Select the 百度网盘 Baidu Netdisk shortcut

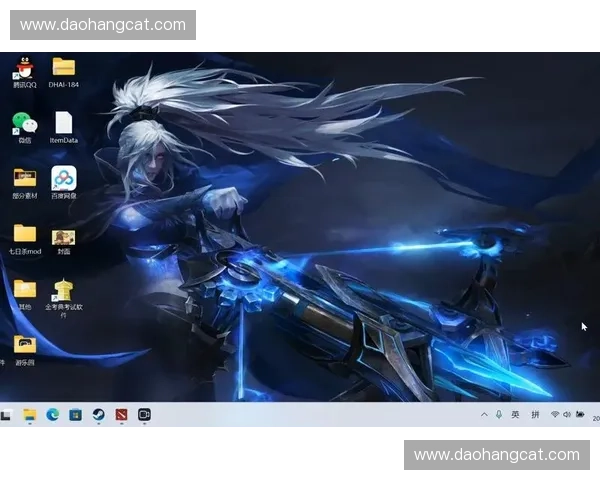click(x=64, y=183)
